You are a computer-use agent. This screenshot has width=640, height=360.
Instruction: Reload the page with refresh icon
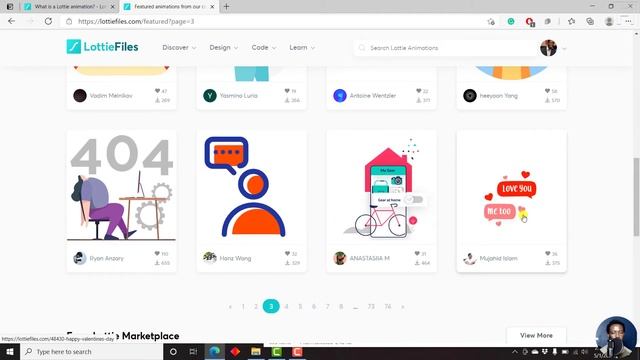48,21
